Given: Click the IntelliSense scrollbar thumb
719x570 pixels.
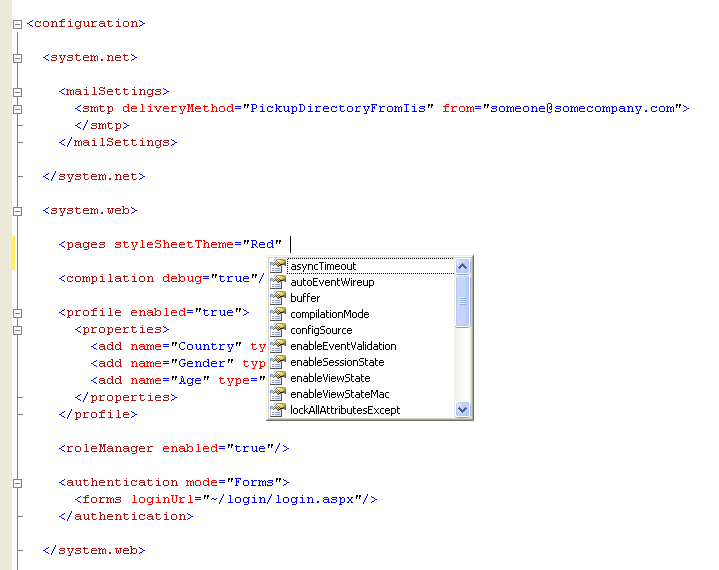Looking at the screenshot, I should tap(463, 301).
